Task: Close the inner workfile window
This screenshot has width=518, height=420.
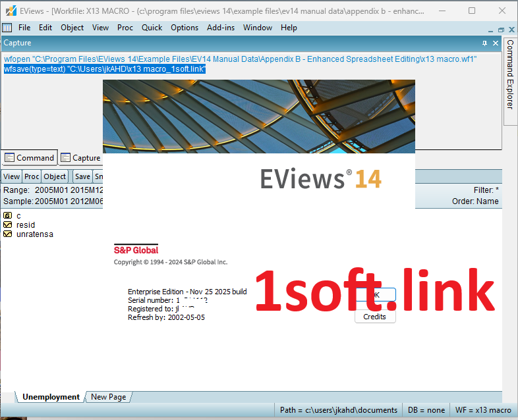Action: click(x=511, y=30)
